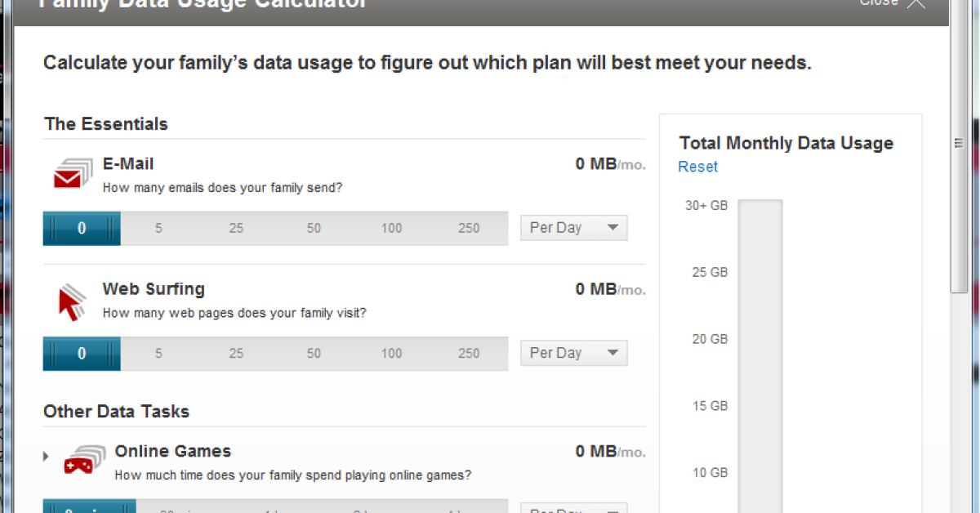
Task: Set Web Surfing slider to 100
Action: (x=391, y=354)
